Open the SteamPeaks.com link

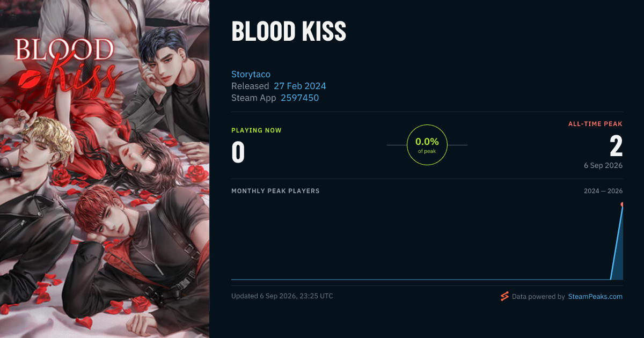(x=595, y=296)
